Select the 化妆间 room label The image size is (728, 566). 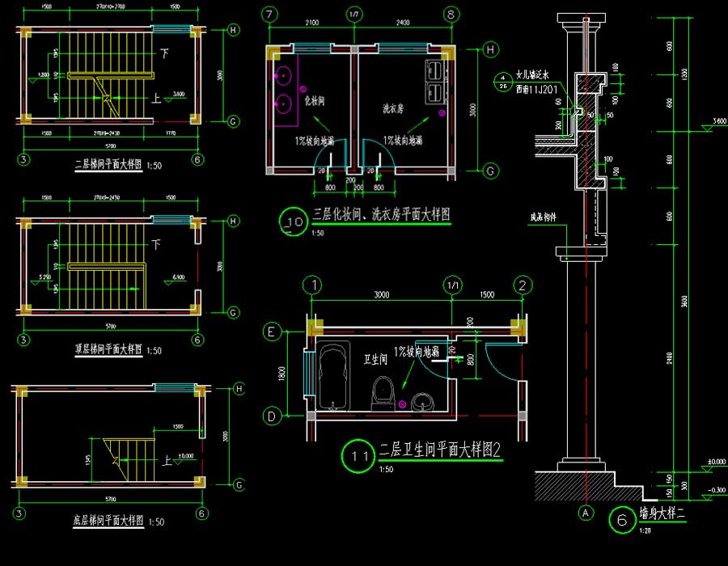pyautogui.click(x=315, y=100)
